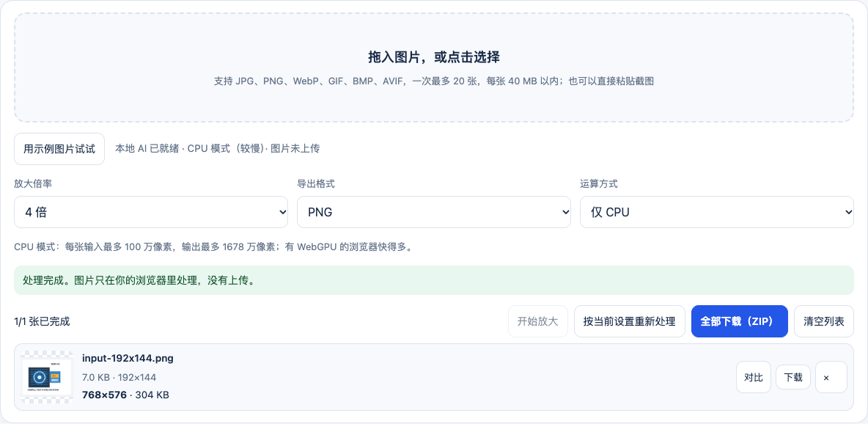Click the output size 768×576 · 304 KB
This screenshot has width=868, height=424.
[125, 395]
